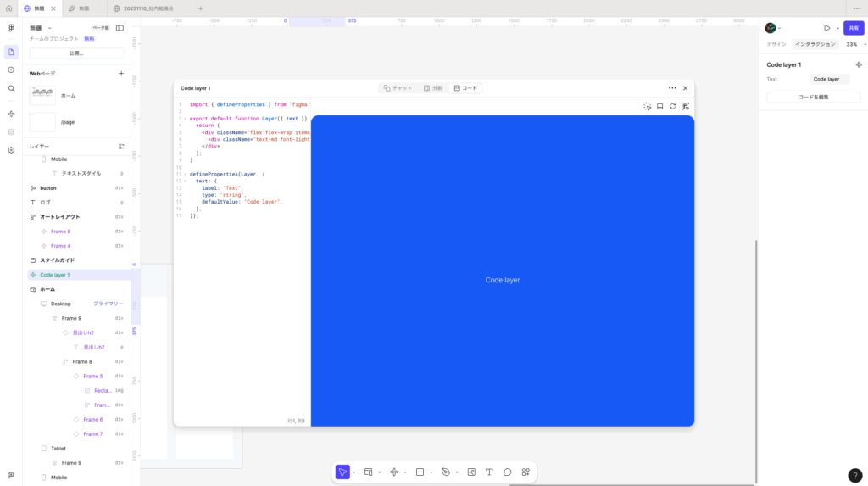Click the Code layer text input field
Image resolution: width=868 pixels, height=486 pixels.
click(829, 79)
